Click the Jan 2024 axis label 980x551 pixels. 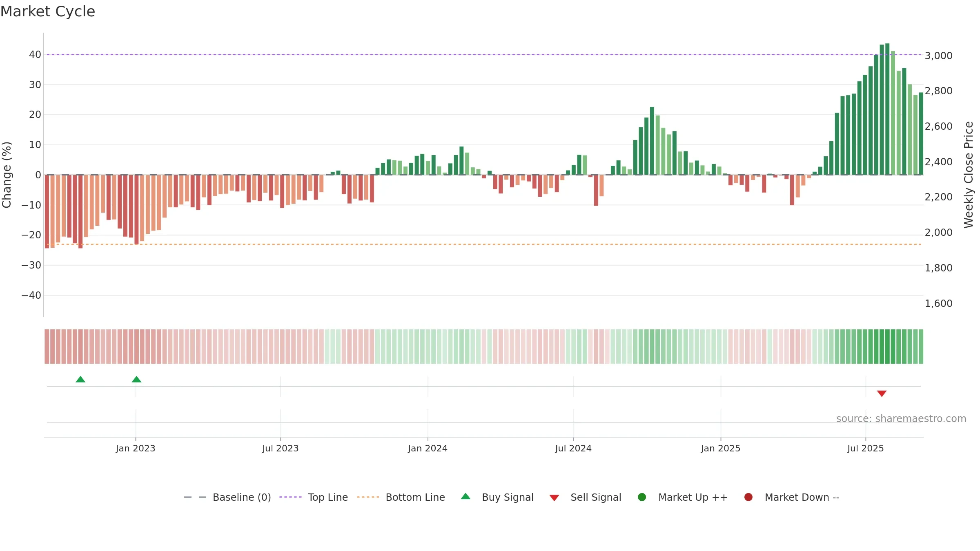coord(428,449)
